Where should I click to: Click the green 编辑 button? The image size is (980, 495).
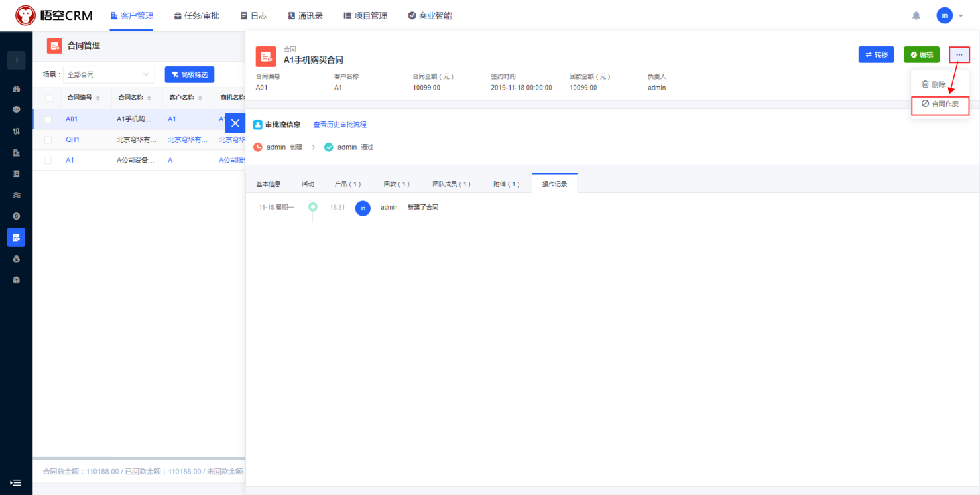pyautogui.click(x=921, y=54)
